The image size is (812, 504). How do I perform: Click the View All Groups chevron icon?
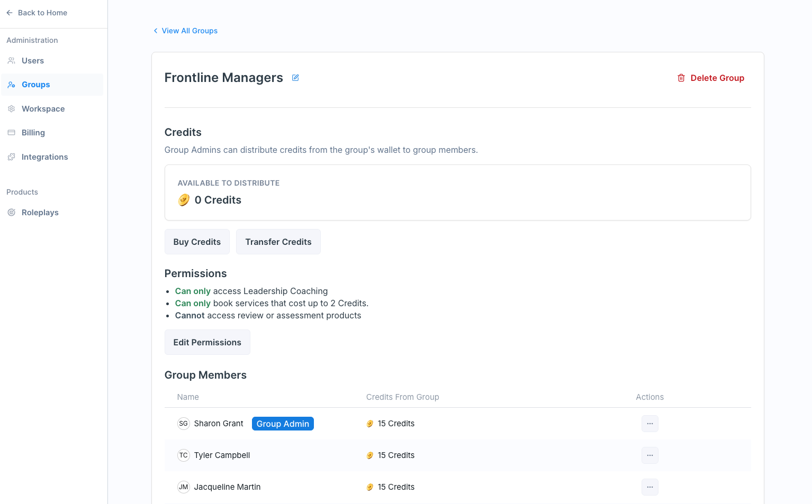(x=156, y=31)
